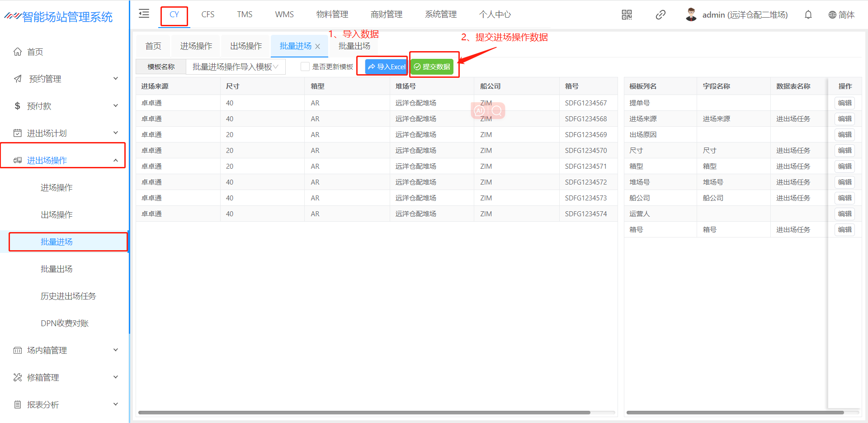868x423 pixels.
Task: Click the admin user avatar
Action: point(691,15)
